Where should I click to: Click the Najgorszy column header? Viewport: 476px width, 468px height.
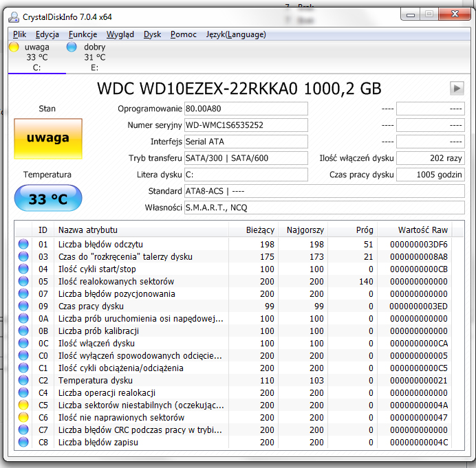pos(303,230)
